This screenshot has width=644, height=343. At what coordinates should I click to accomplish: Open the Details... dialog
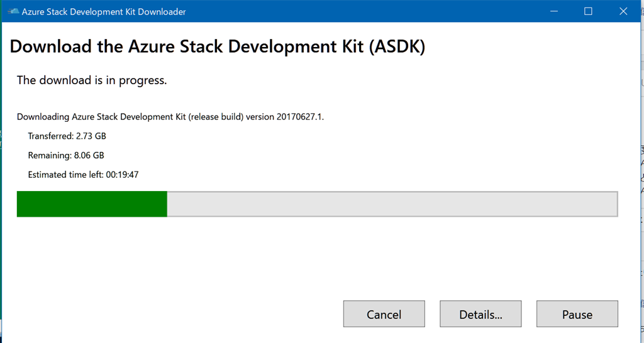coord(480,314)
